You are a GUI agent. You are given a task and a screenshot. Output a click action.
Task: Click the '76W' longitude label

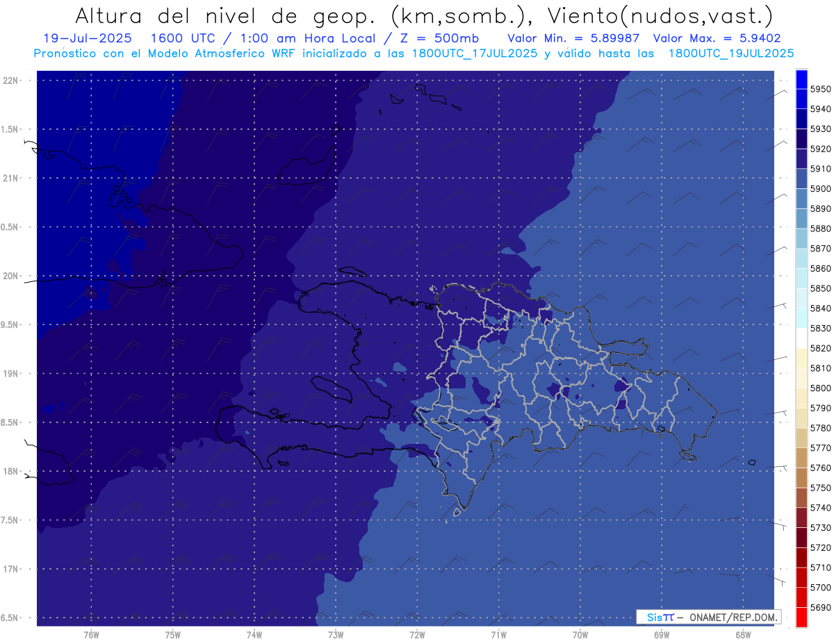pyautogui.click(x=91, y=635)
